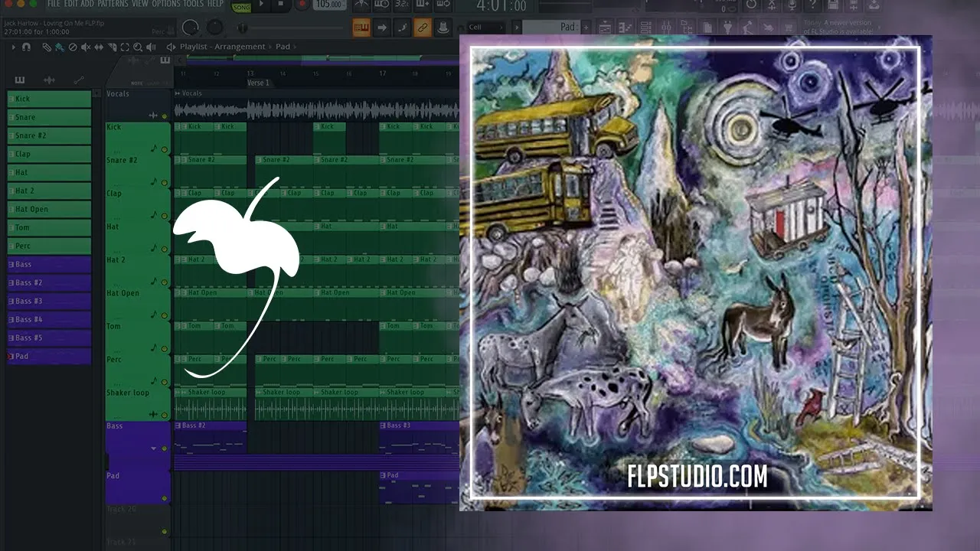Screen dimensions: 980x551
Task: Open the EDIT menu
Action: (x=72, y=4)
